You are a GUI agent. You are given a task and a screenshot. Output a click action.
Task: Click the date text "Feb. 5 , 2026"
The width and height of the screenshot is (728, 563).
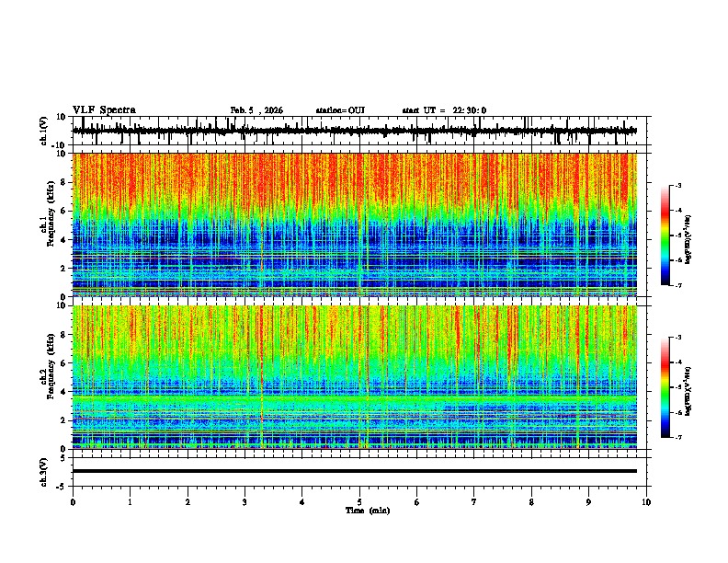(x=256, y=110)
